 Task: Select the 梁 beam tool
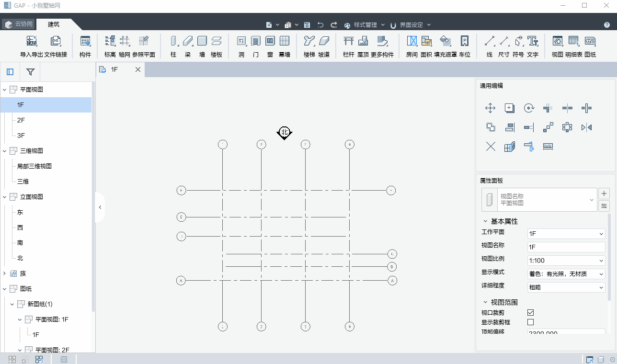coord(188,46)
